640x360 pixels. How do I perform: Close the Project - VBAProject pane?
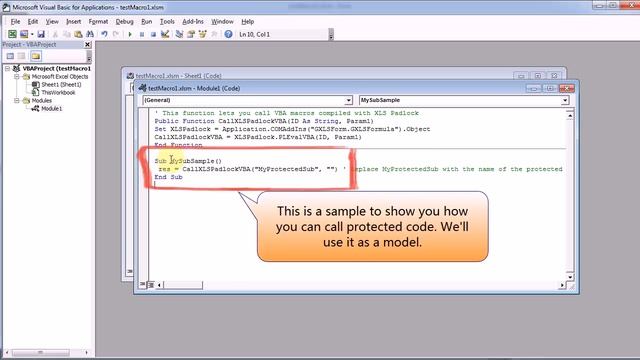pos(87,44)
